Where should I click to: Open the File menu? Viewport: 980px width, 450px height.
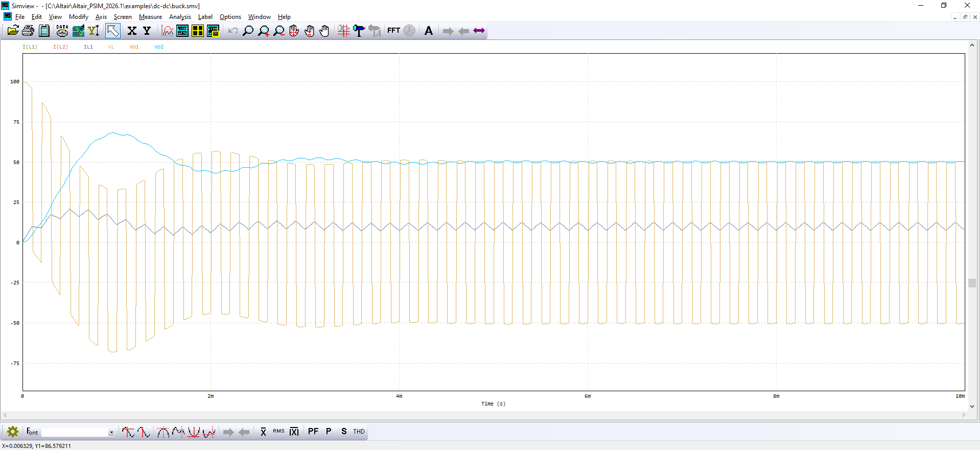[x=20, y=17]
